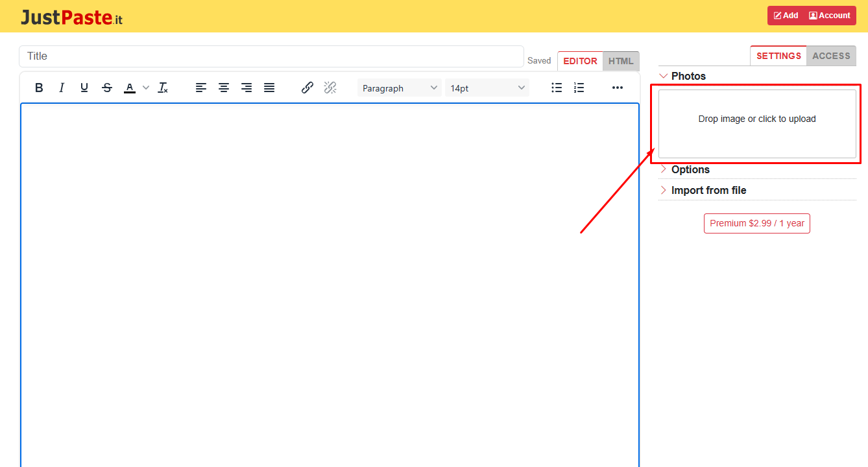
Task: Open the Account menu
Action: pos(829,16)
